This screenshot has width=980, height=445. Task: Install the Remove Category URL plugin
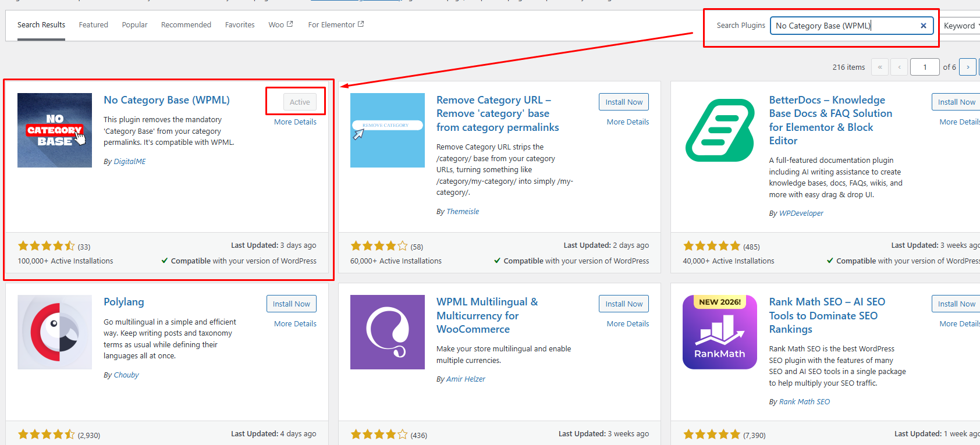pyautogui.click(x=624, y=102)
